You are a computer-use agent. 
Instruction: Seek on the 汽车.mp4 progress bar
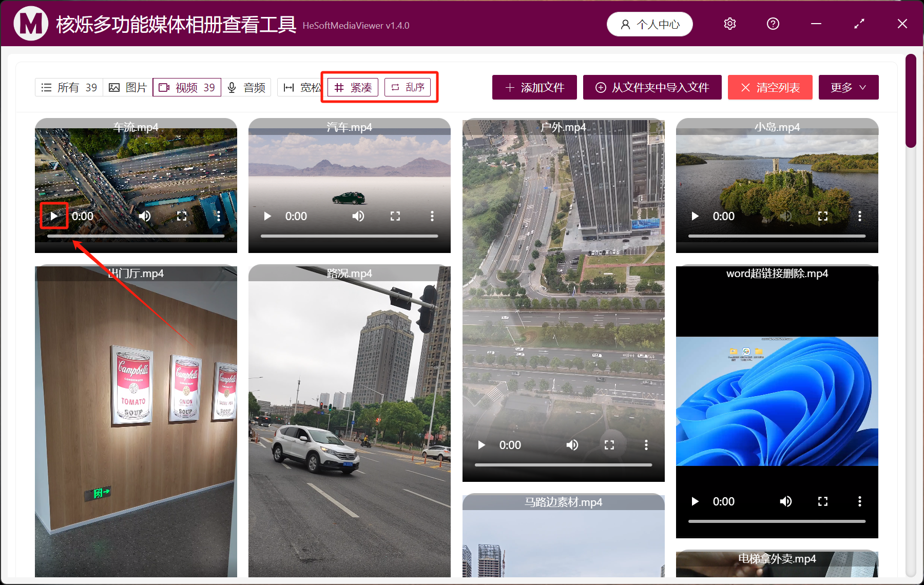tap(349, 236)
